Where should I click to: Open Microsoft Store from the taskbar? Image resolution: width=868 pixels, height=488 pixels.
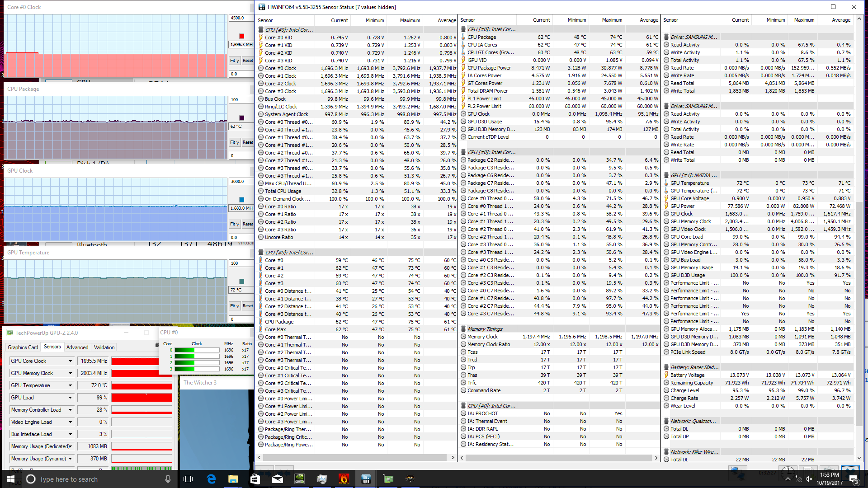coord(255,479)
